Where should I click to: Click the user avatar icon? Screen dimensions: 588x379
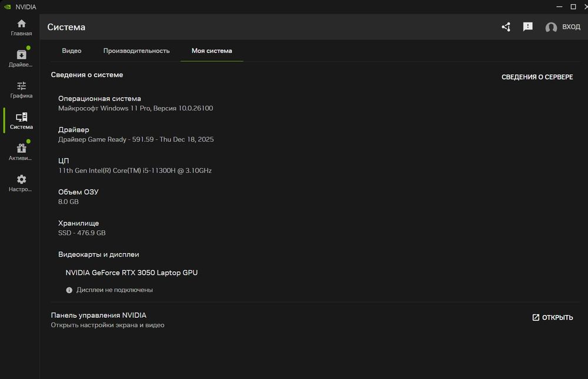551,27
